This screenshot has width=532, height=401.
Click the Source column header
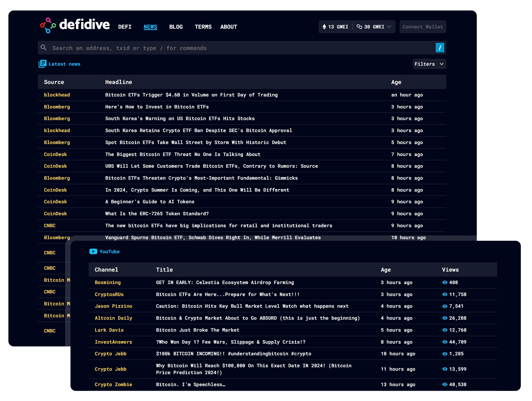[x=54, y=82]
